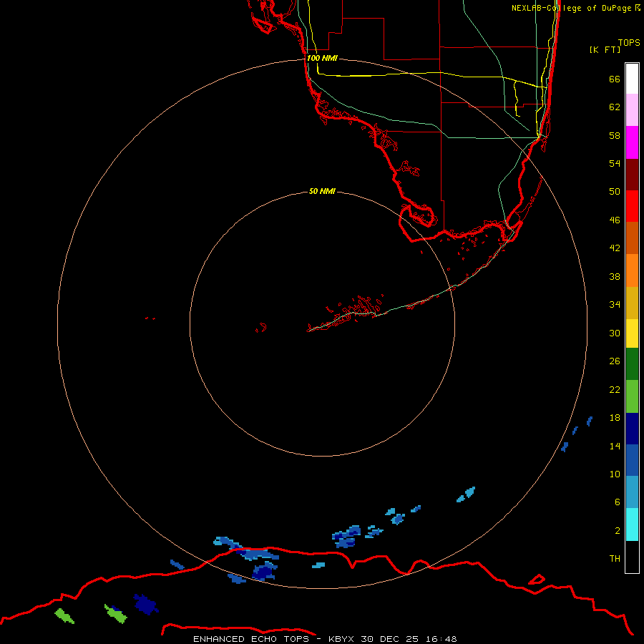Click the legend value 2
Image resolution: width=644 pixels, height=644 pixels.
(618, 531)
